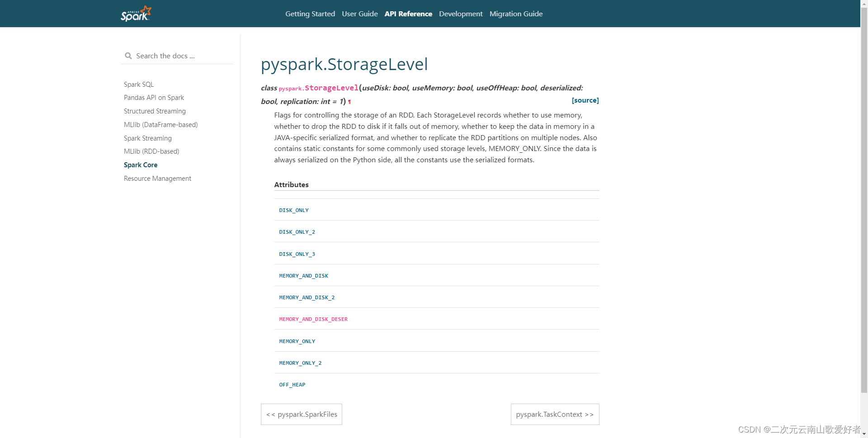Open Resource Management docs
The image size is (868, 438).
tap(157, 178)
